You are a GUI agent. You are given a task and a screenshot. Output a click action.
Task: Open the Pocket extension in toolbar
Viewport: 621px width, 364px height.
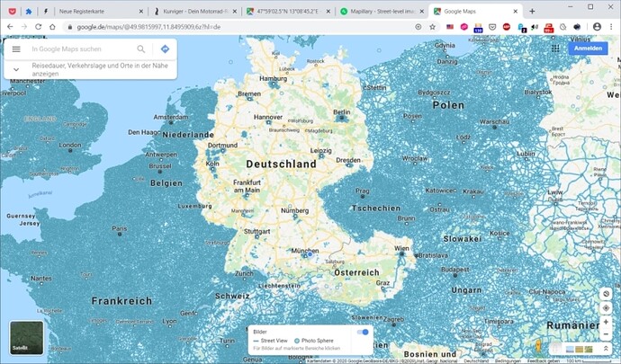pos(492,27)
